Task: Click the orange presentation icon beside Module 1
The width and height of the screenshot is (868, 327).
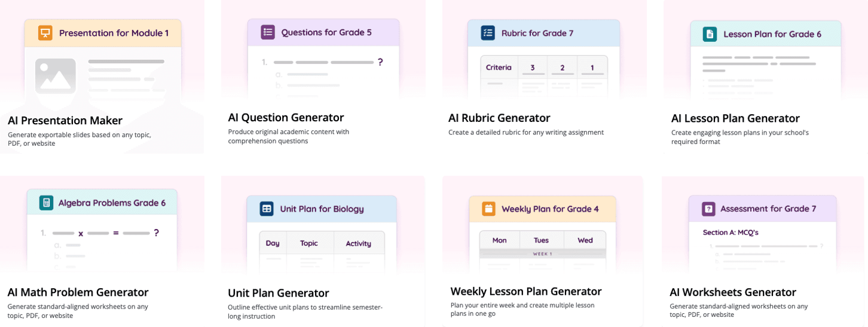Action: point(45,33)
